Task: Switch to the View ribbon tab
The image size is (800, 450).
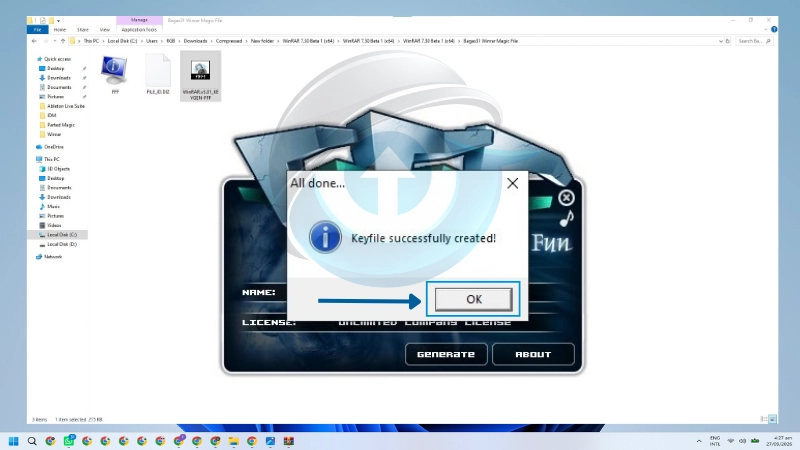Action: 105,30
